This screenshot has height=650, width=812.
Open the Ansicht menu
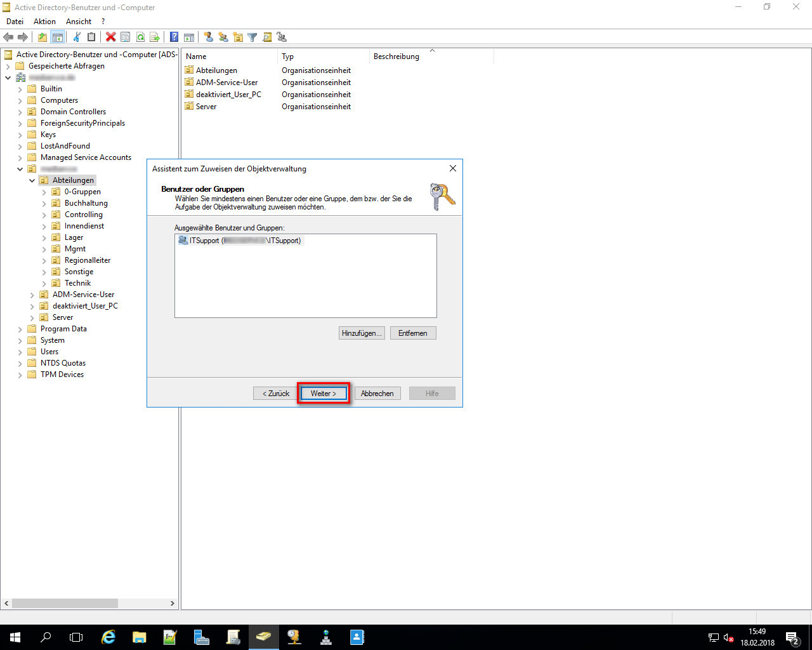(x=79, y=22)
